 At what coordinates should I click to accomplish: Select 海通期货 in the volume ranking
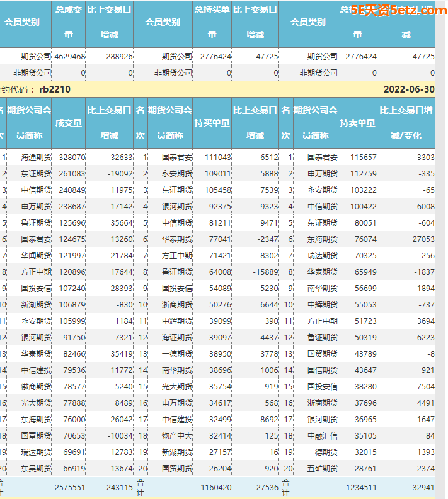tap(36, 158)
